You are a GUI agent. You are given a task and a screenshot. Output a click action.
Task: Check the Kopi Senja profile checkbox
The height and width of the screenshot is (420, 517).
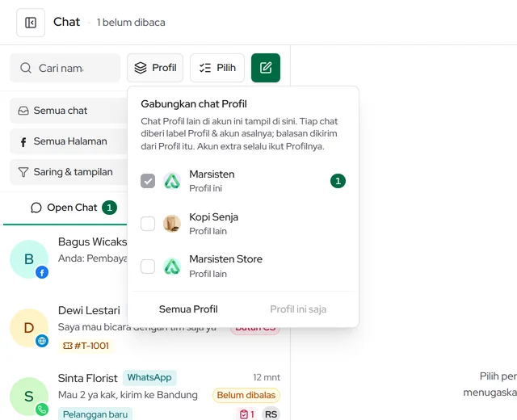148,224
